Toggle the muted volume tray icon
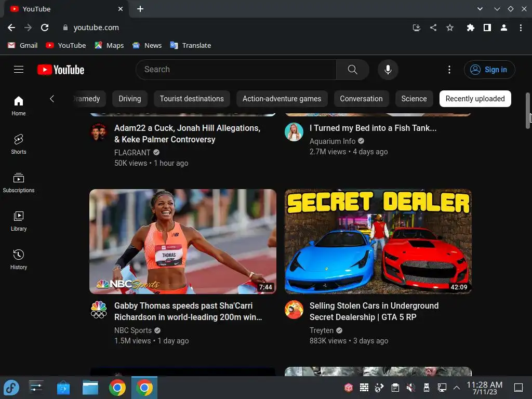532x399 pixels. coord(410,388)
